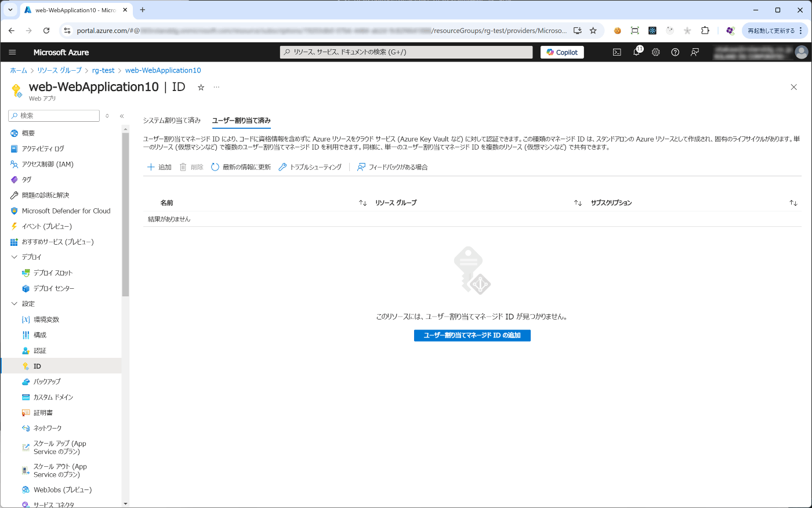Select ユーザー割り当て済み tab

(x=241, y=121)
